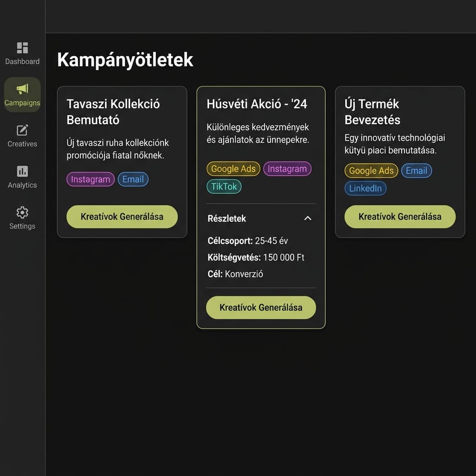Switch to the Campaigns section

coord(22,95)
